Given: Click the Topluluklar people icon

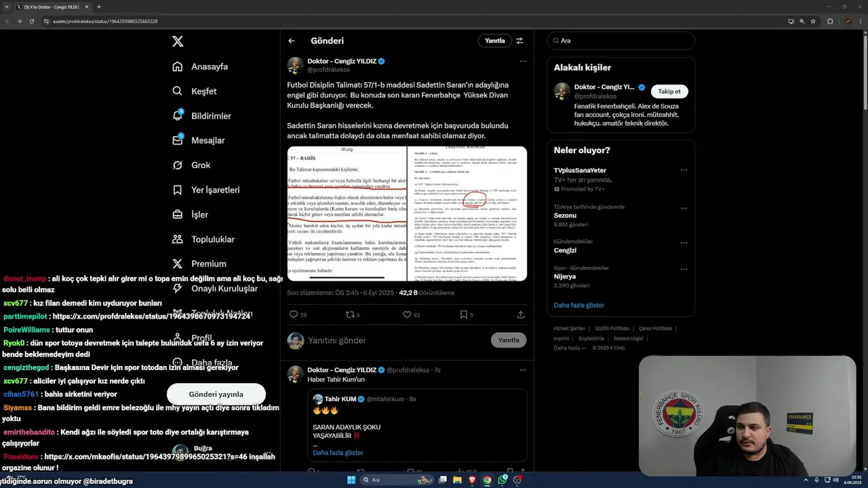Looking at the screenshot, I should (178, 239).
